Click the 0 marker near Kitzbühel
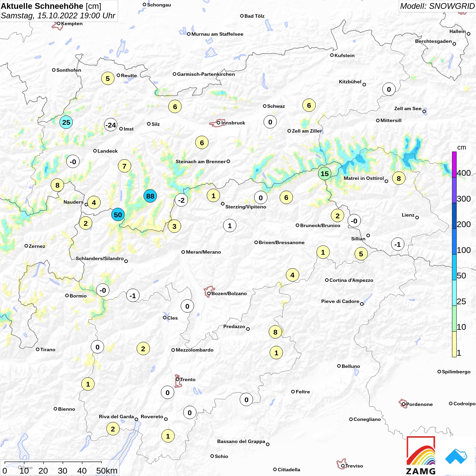This screenshot has height=476, width=476. pos(389,89)
